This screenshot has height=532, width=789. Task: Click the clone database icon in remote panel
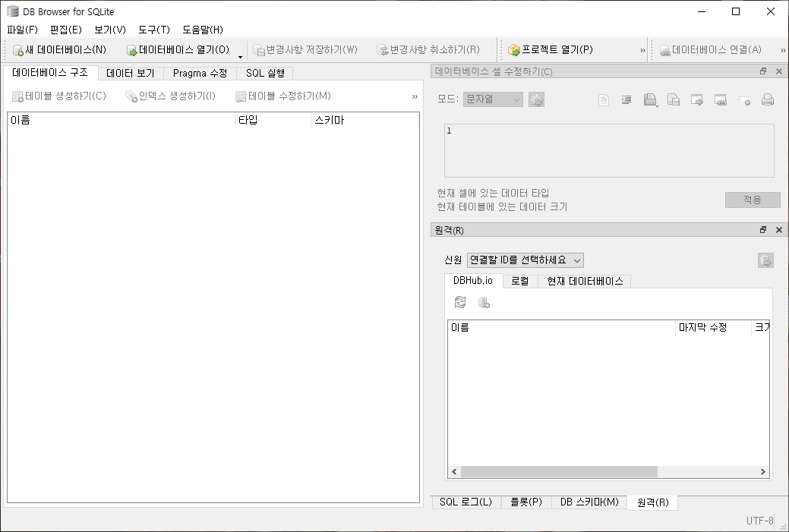pyautogui.click(x=484, y=302)
